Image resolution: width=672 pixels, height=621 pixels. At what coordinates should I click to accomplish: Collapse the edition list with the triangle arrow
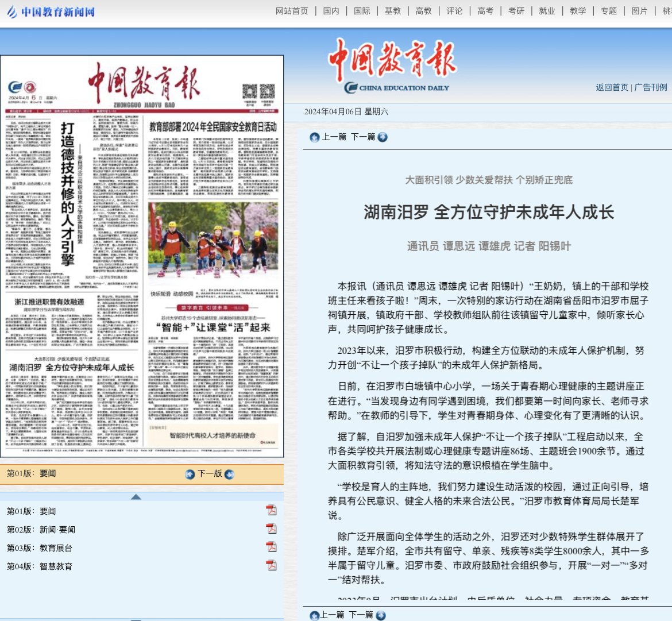(x=136, y=497)
